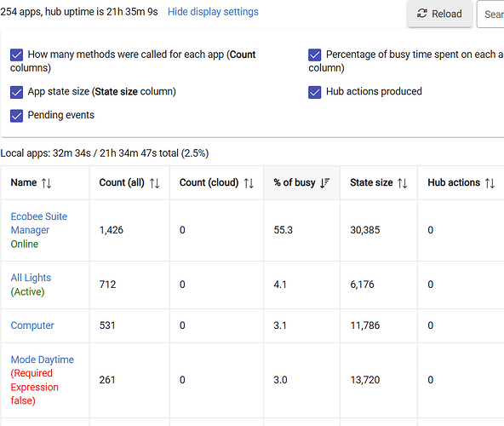Select Ecobee count value 1,426
The width and height of the screenshot is (504, 426).
[x=112, y=230]
